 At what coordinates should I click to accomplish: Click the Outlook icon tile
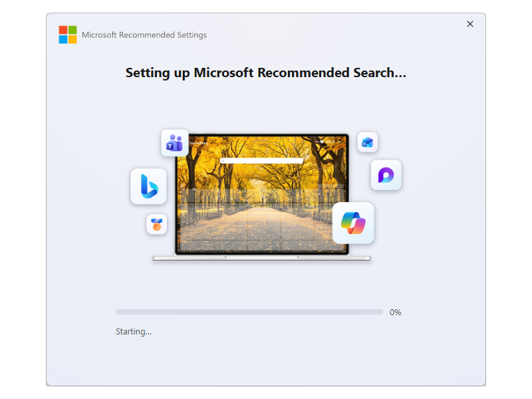point(368,142)
